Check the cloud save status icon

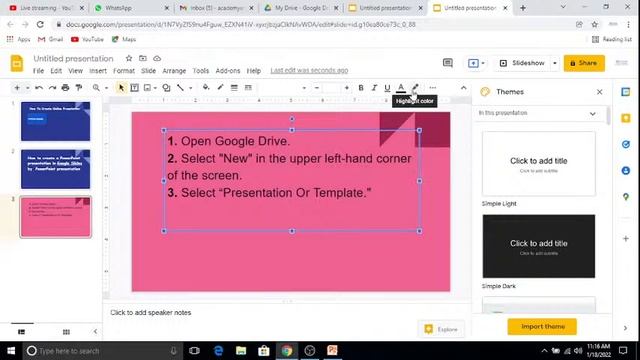click(157, 58)
